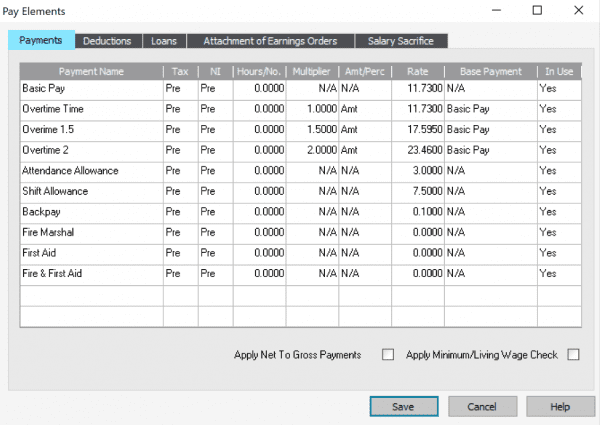600x425 pixels.
Task: Click the Save button
Action: point(404,406)
